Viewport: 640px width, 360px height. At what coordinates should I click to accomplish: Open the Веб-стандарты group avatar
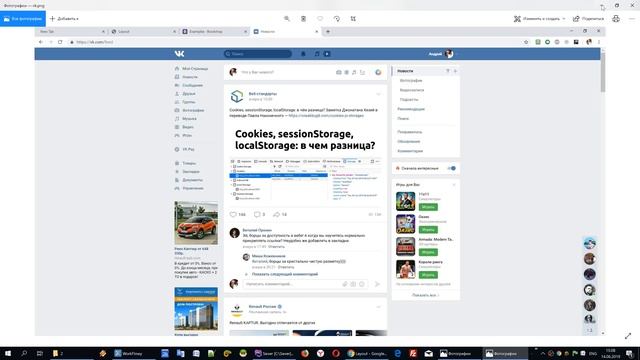237,96
